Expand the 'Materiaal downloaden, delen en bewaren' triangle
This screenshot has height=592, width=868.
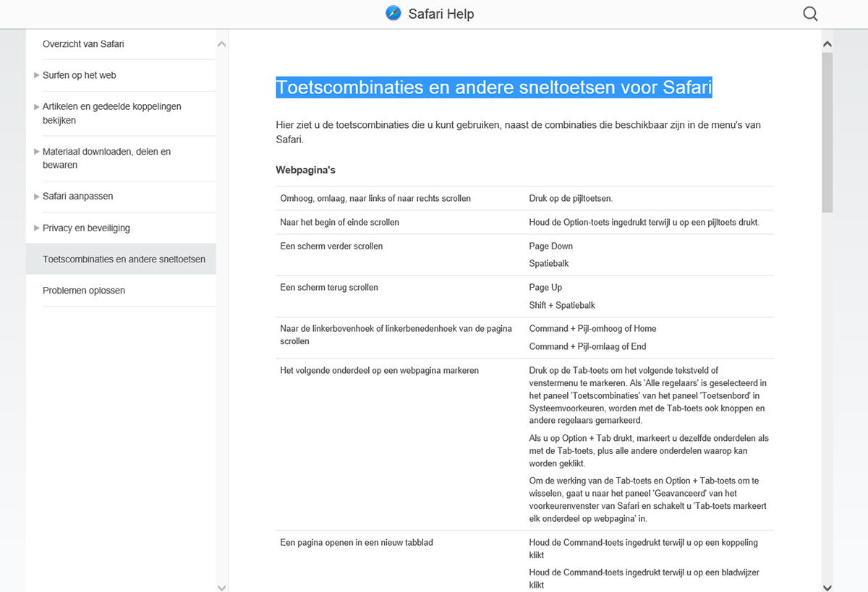36,152
